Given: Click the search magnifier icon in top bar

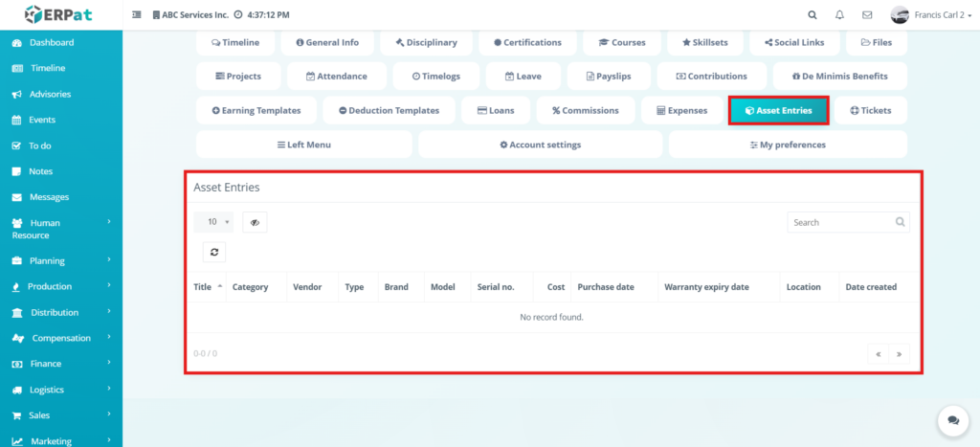Looking at the screenshot, I should [x=813, y=15].
